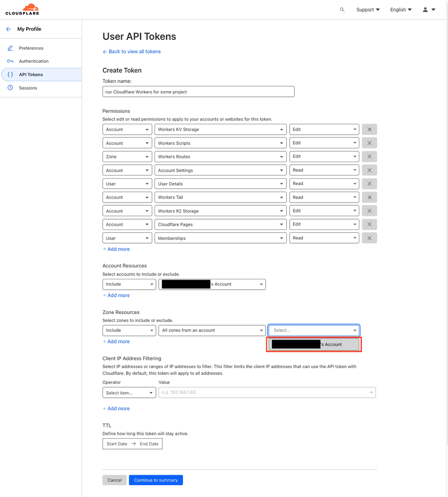The width and height of the screenshot is (448, 497).
Task: Remove the Workers Routes permission row
Action: (369, 156)
